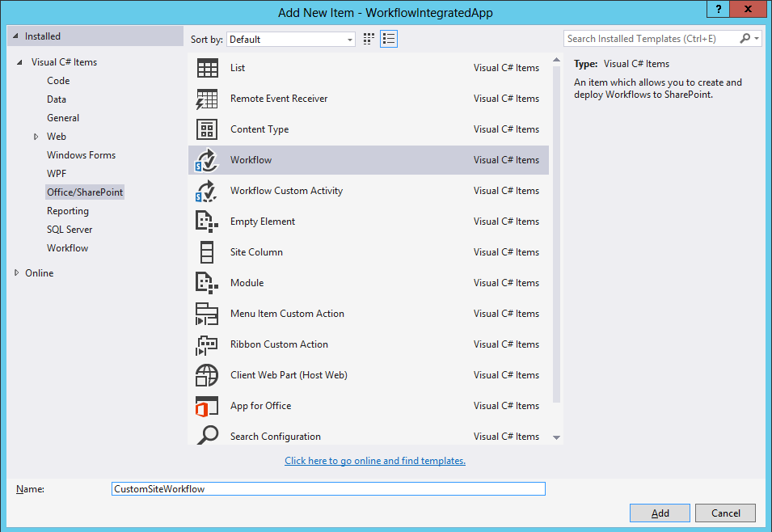
Task: Click the Module template icon
Action: click(207, 283)
